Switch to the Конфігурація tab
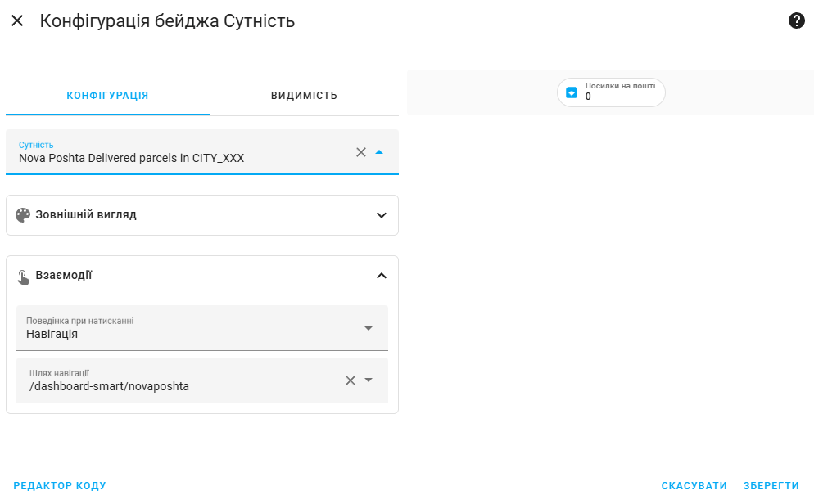The width and height of the screenshot is (814, 504). click(x=107, y=96)
